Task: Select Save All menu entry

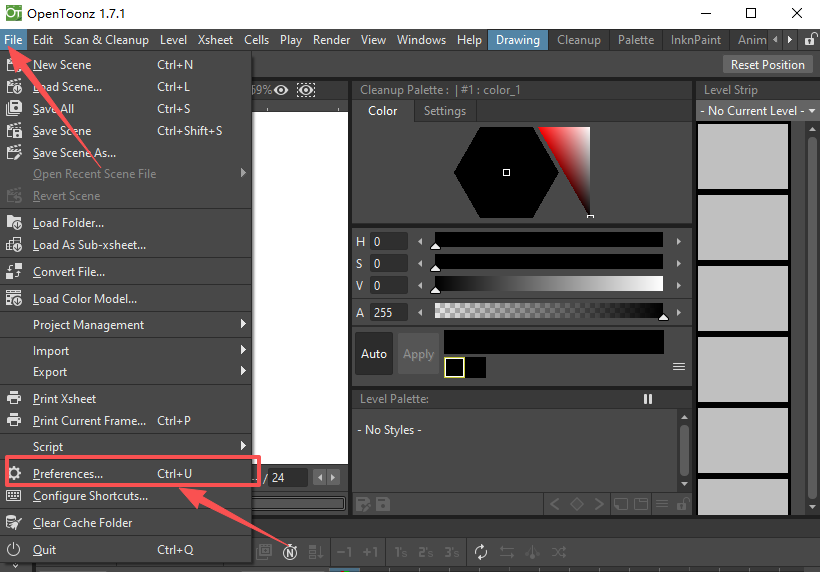Action: click(126, 109)
